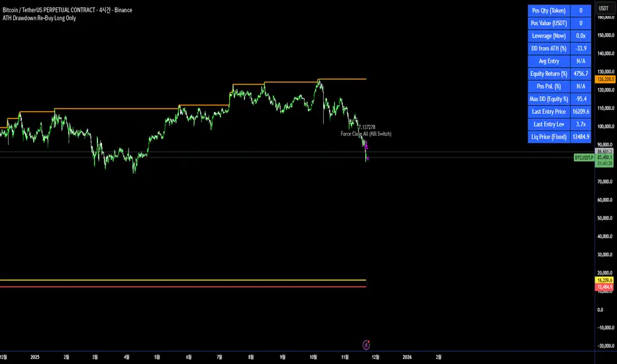Click the 86,601.3 gray price label
Screen dimensions: 617x364
[x=605, y=152]
